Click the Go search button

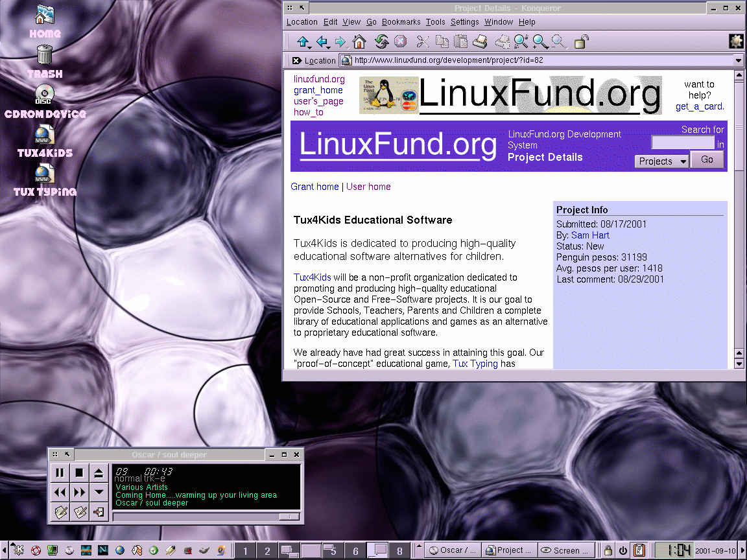click(707, 159)
